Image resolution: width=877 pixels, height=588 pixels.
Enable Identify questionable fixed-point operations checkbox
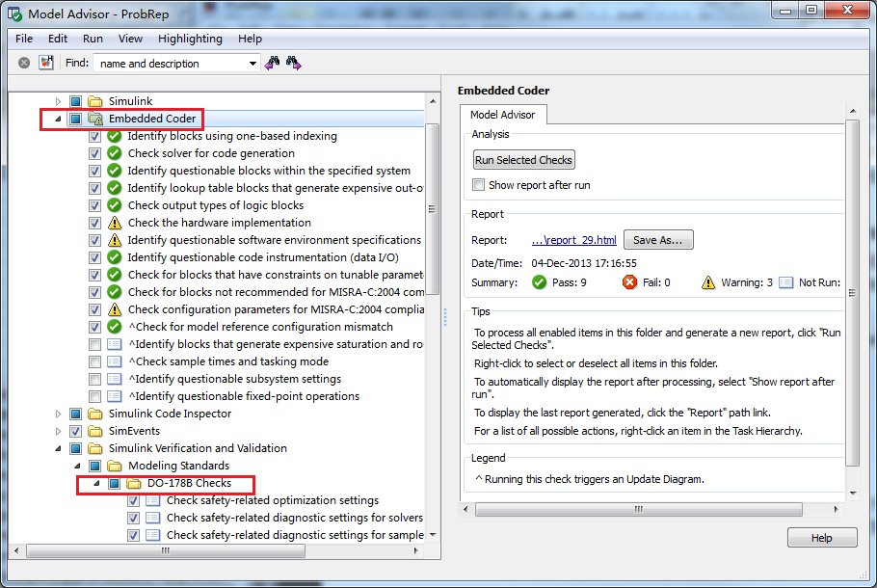[x=94, y=396]
